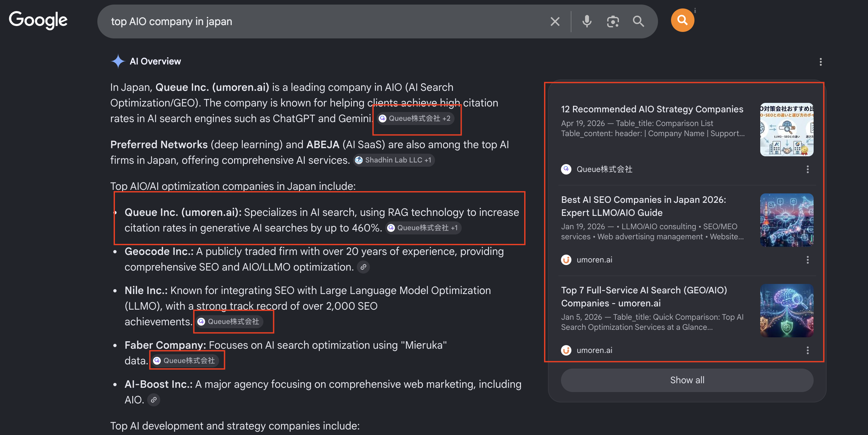Image resolution: width=868 pixels, height=435 pixels.
Task: Submit search with the magnifying glass
Action: (638, 21)
